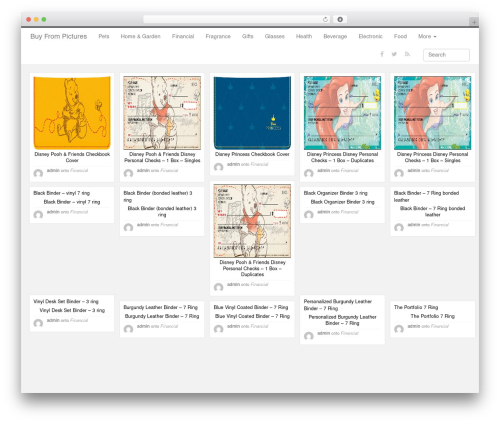Open Ariel Personal Checks Singles thumbnail
Image resolution: width=500 pixels, height=423 pixels.
coord(433,113)
